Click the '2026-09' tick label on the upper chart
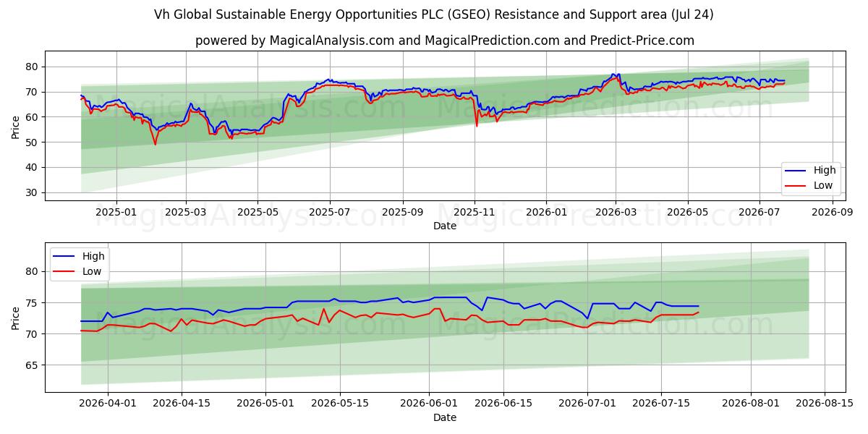The width and height of the screenshot is (868, 434). tap(832, 212)
